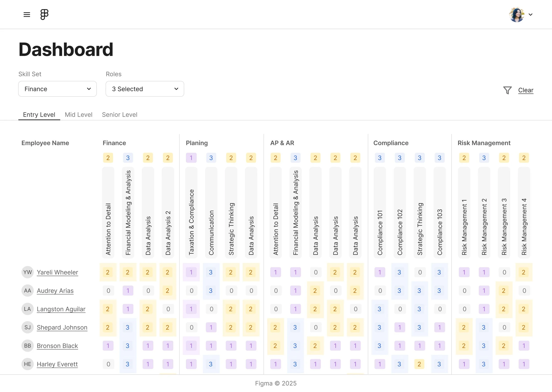This screenshot has width=552, height=392.
Task: Open the Roles 3 Selected dropdown
Action: pyautogui.click(x=145, y=89)
